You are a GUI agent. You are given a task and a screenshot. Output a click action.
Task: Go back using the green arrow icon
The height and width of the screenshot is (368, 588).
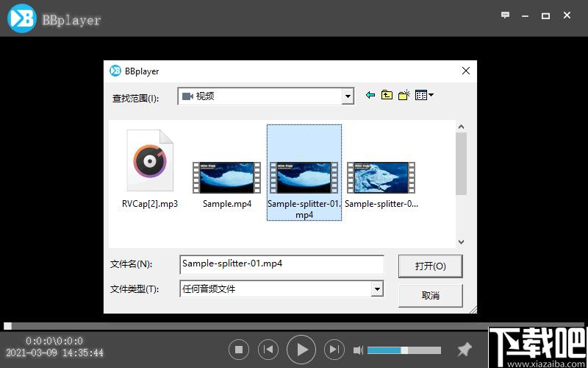370,96
